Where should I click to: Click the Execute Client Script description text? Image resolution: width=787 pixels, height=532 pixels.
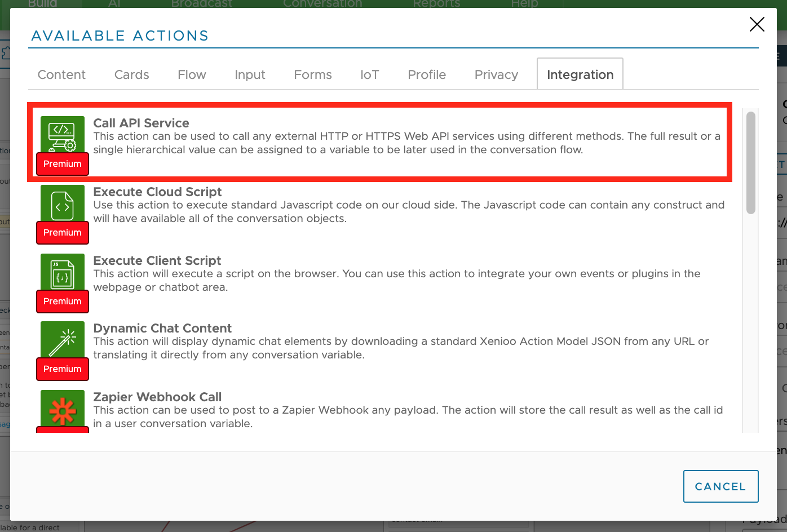(397, 281)
